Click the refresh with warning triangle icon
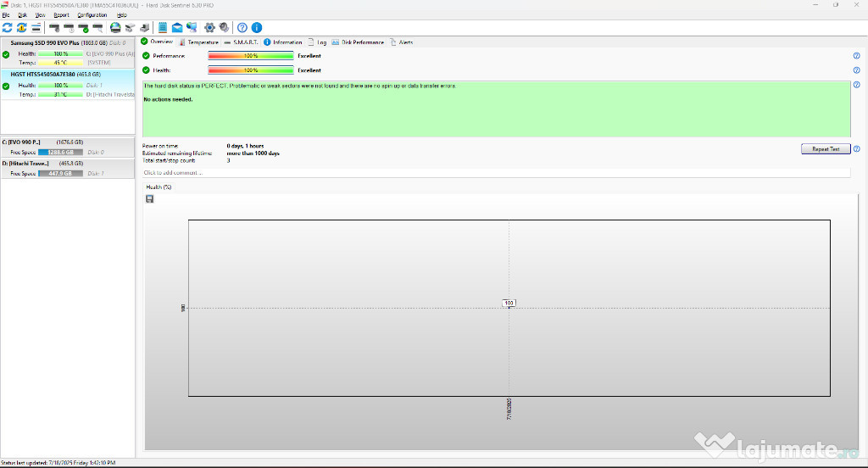The height and width of the screenshot is (468, 868). point(21,28)
